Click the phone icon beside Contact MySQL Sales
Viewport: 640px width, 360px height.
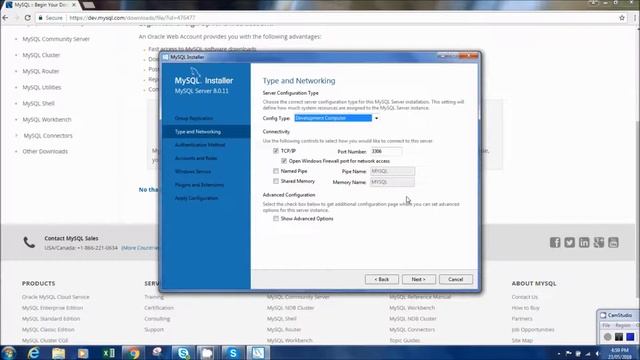[29, 242]
